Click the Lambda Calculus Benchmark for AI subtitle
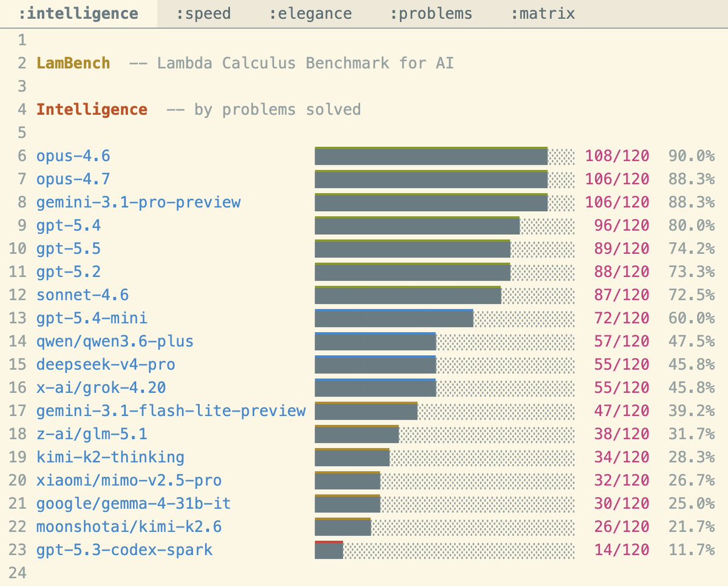The width and height of the screenshot is (728, 586). coord(305,63)
